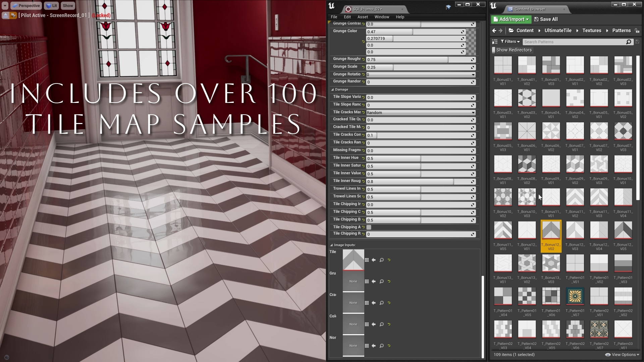Viewport: 644px width, 362px height.
Task: Select the T_Pattern01_V07 texture thumbnail
Action: (575, 296)
